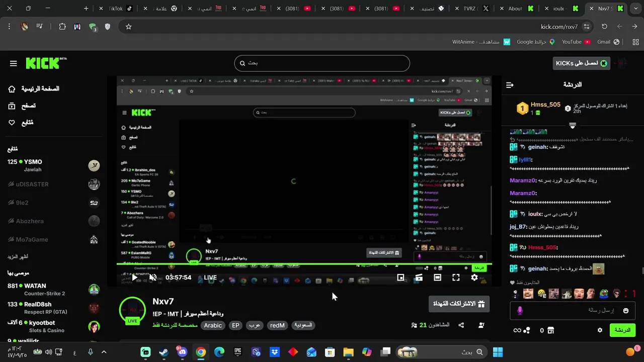The height and width of the screenshot is (362, 644).
Task: Click get KICKs button in header
Action: coord(581,63)
